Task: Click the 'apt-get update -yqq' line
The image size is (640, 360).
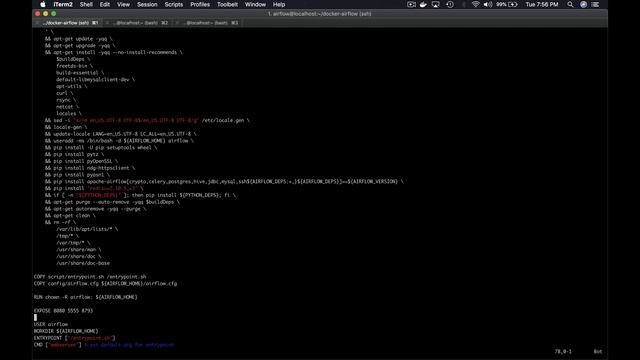Action: [x=79, y=39]
